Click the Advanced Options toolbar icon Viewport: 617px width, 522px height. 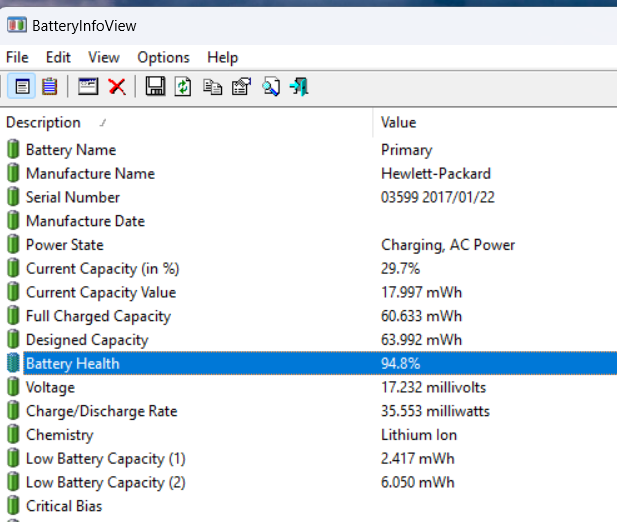coord(241,87)
